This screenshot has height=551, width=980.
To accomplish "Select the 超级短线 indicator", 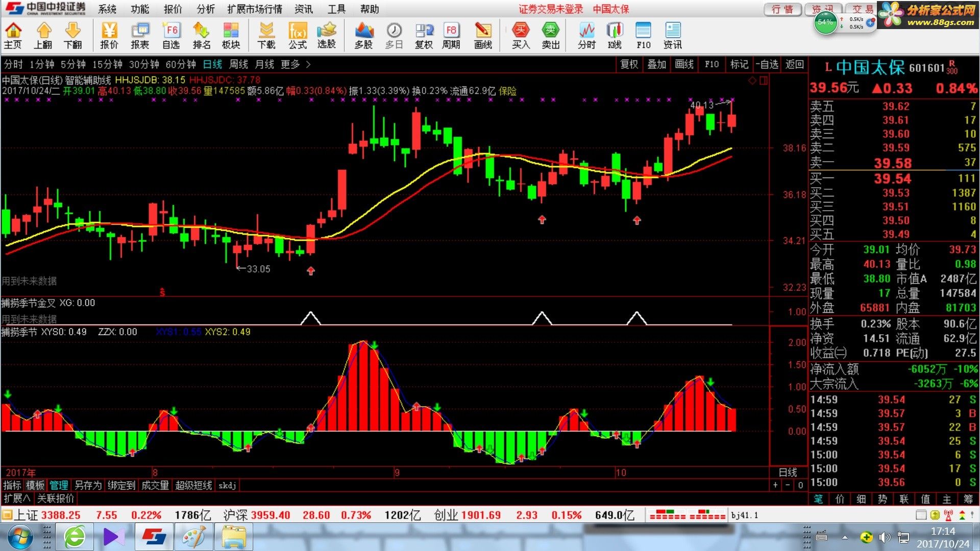I will (x=193, y=485).
